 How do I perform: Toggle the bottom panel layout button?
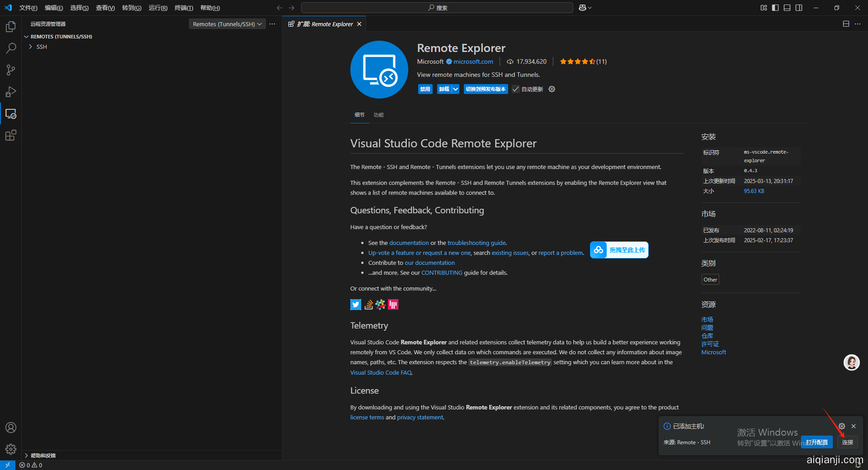(787, 8)
